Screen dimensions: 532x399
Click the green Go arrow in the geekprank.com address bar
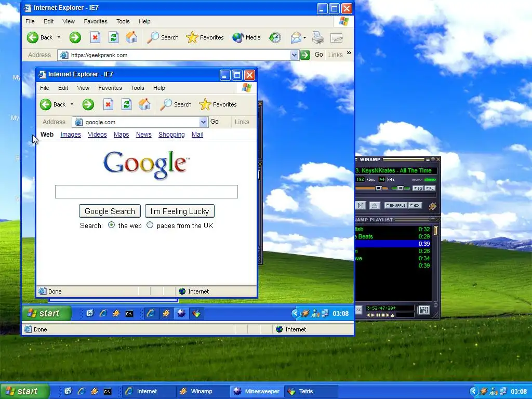tap(304, 55)
